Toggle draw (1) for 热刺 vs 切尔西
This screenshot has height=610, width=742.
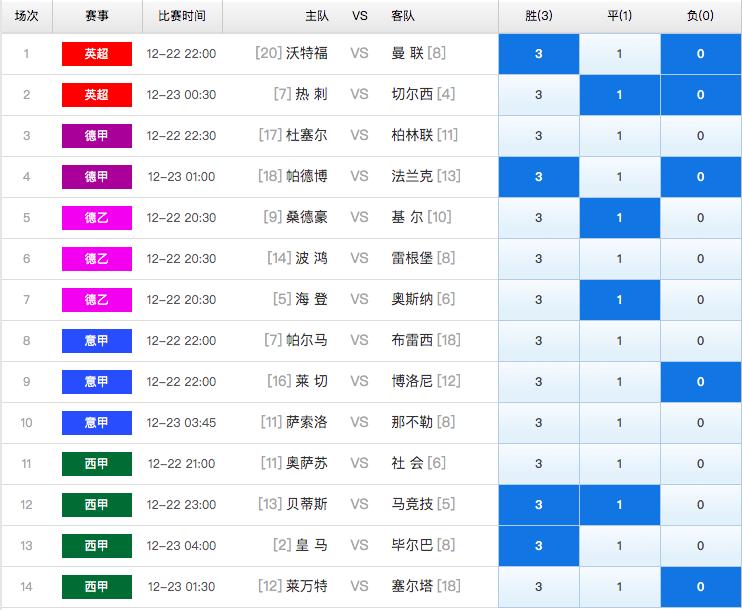(619, 95)
